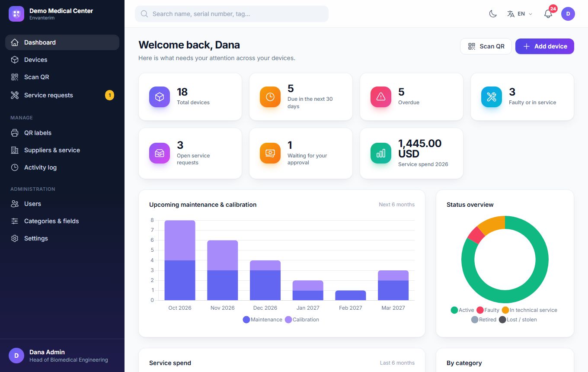Open the Dana Admin profile at sidebar bottom
This screenshot has height=372, width=588.
coord(62,356)
